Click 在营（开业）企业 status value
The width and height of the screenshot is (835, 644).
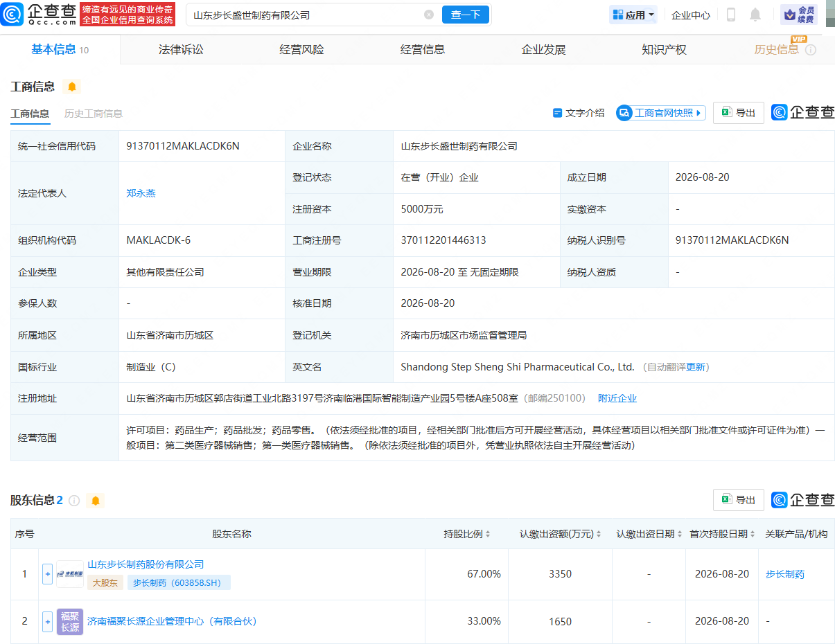439,177
